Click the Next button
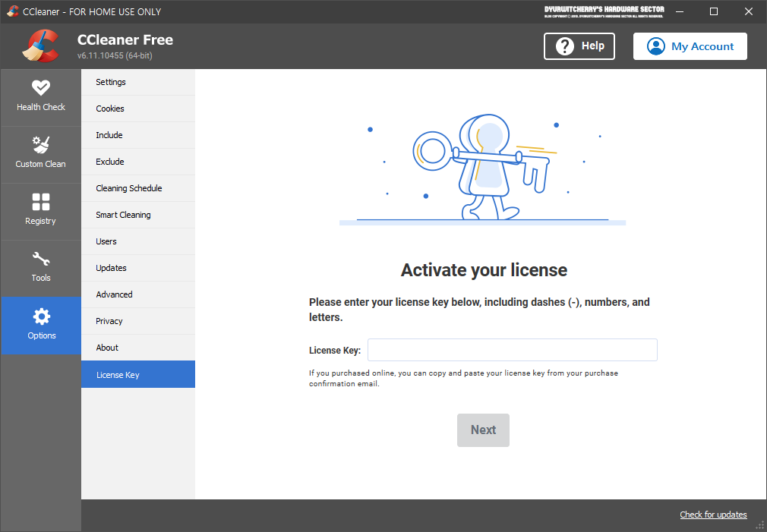 483,430
